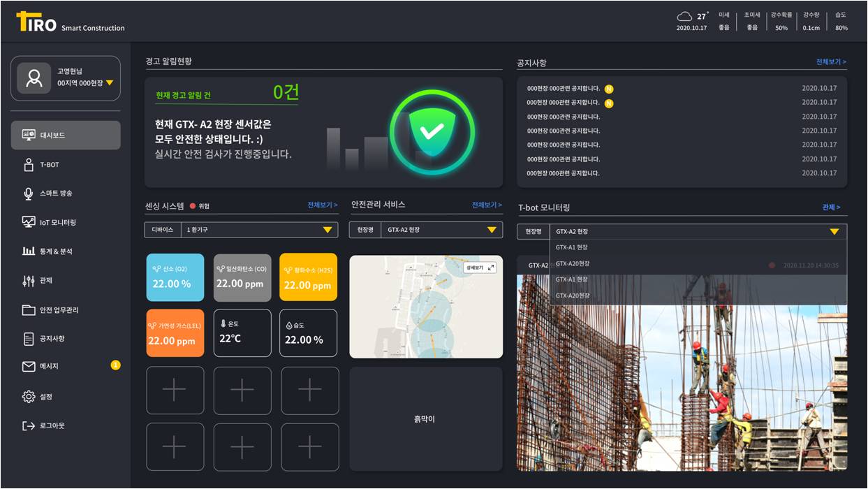
Task: Click the site map thumbnail
Action: point(426,307)
